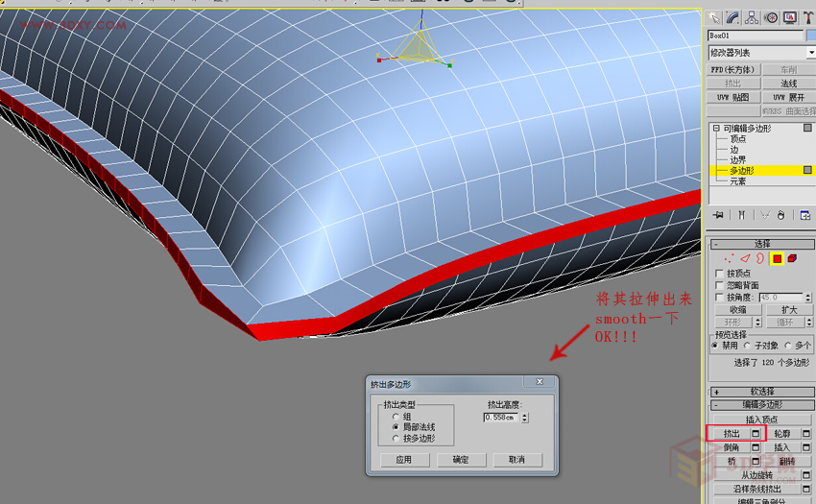Open the Display command panel tab
Screen dimensions: 816x504
(x=789, y=18)
